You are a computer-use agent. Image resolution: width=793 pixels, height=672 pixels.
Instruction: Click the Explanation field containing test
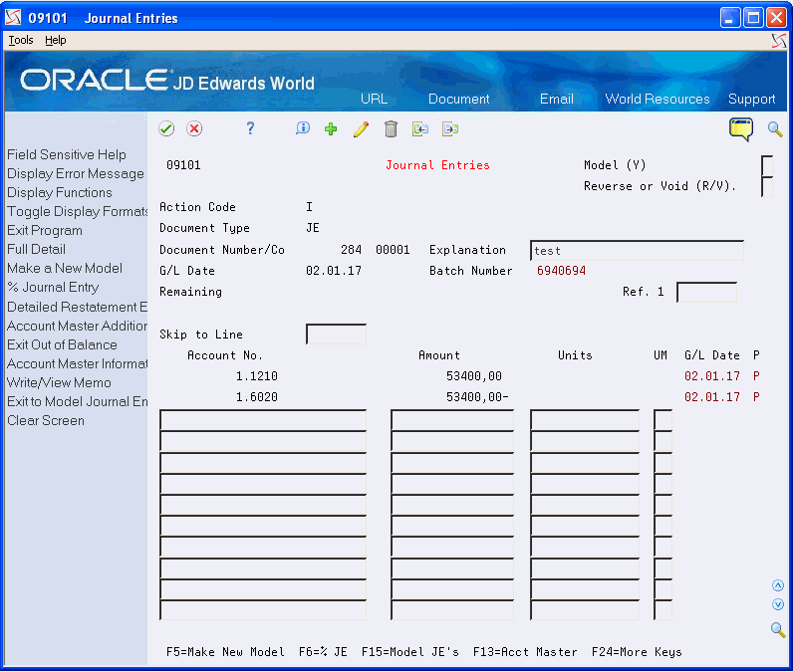637,251
